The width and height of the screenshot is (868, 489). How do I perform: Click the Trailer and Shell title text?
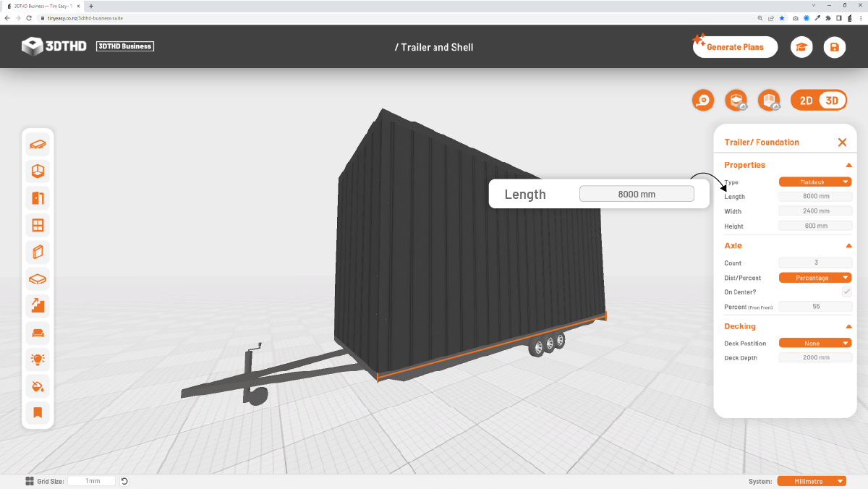434,47
